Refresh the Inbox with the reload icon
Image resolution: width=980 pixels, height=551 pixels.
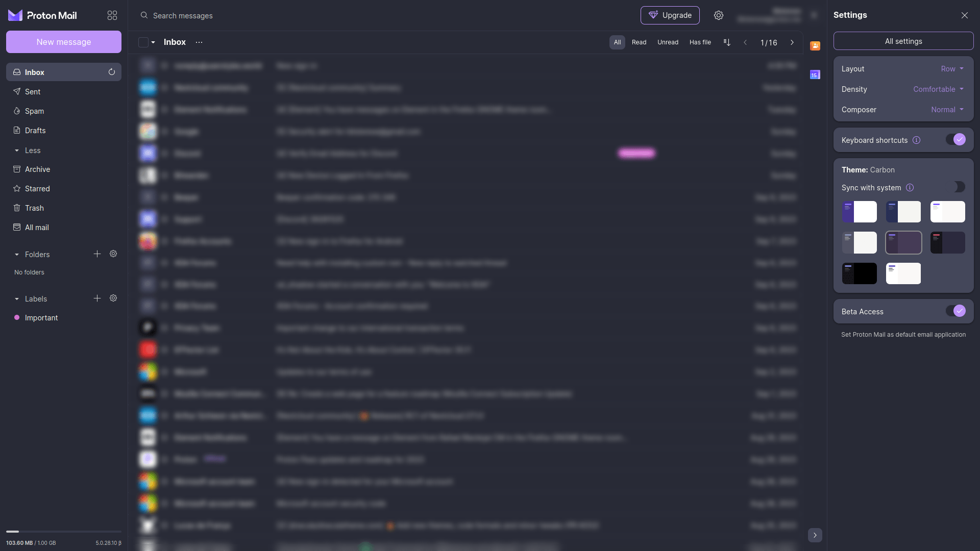point(112,72)
